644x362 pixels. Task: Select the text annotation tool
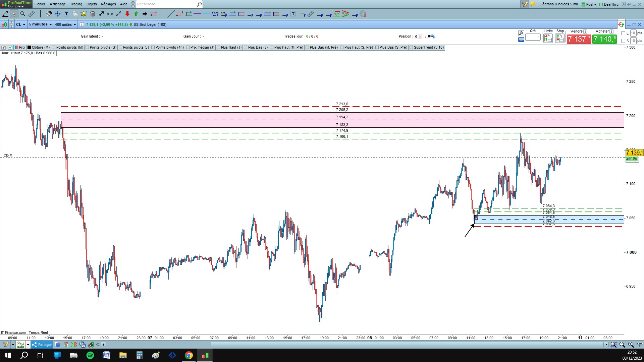click(x=66, y=14)
